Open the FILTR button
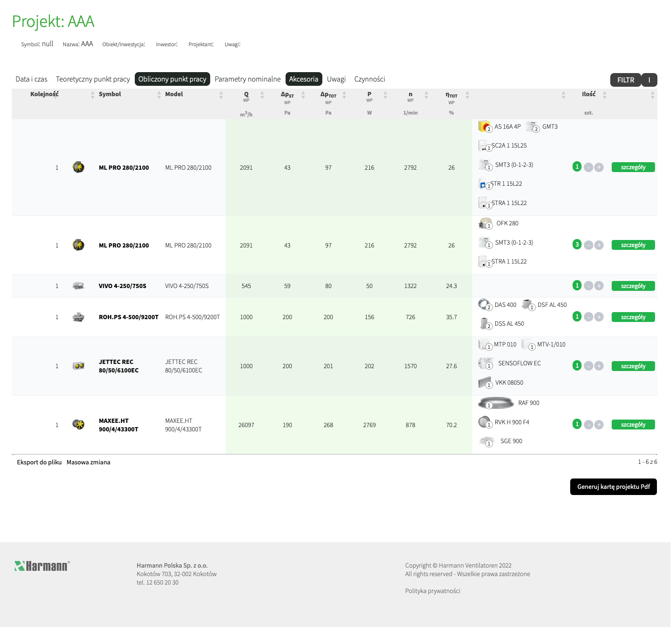Image resolution: width=672 pixels, height=627 pixels. click(626, 80)
